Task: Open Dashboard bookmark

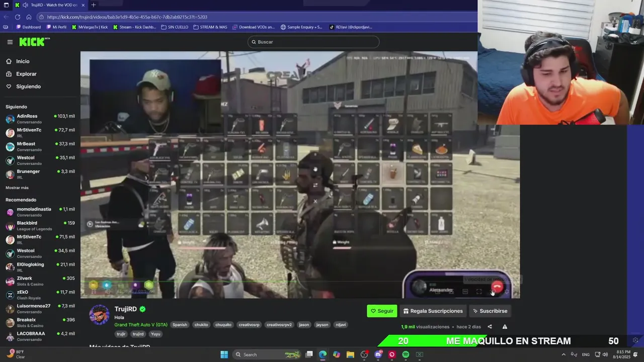Action: (x=28, y=27)
